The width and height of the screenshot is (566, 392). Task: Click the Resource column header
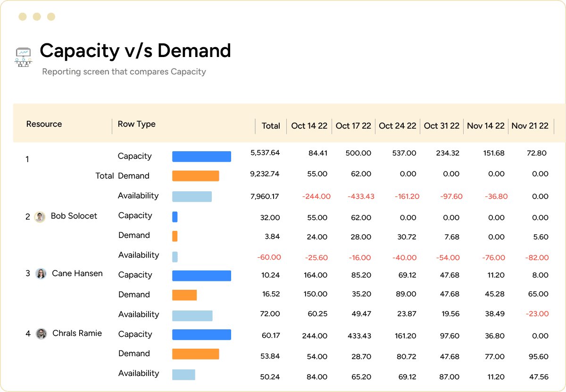(44, 124)
